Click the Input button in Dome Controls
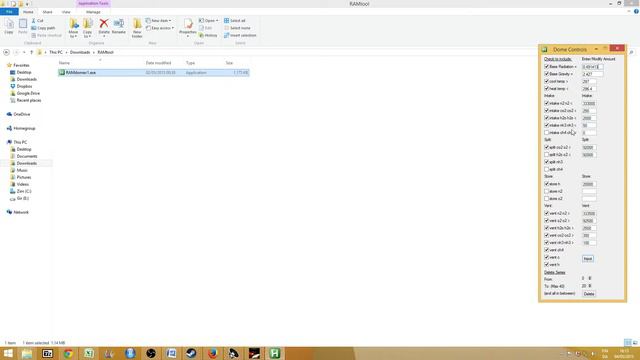Screen dimensions: 640x360 tap(588, 259)
